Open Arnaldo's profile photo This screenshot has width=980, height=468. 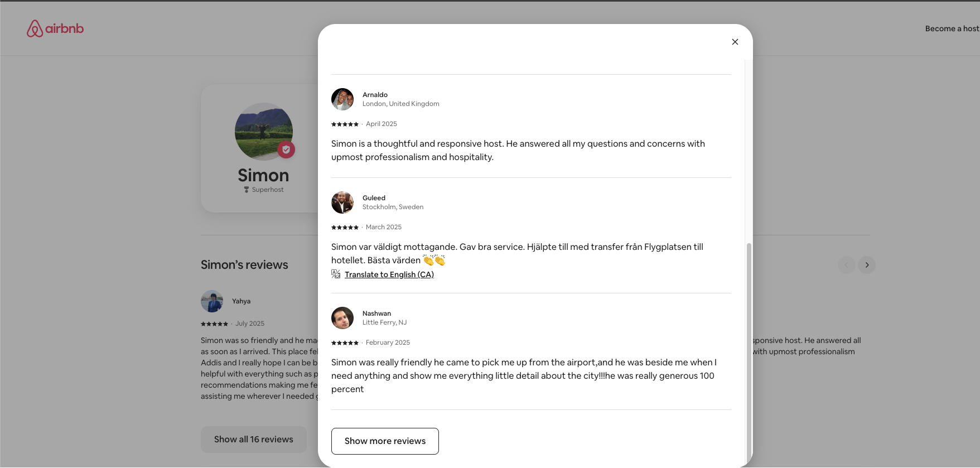click(x=342, y=99)
